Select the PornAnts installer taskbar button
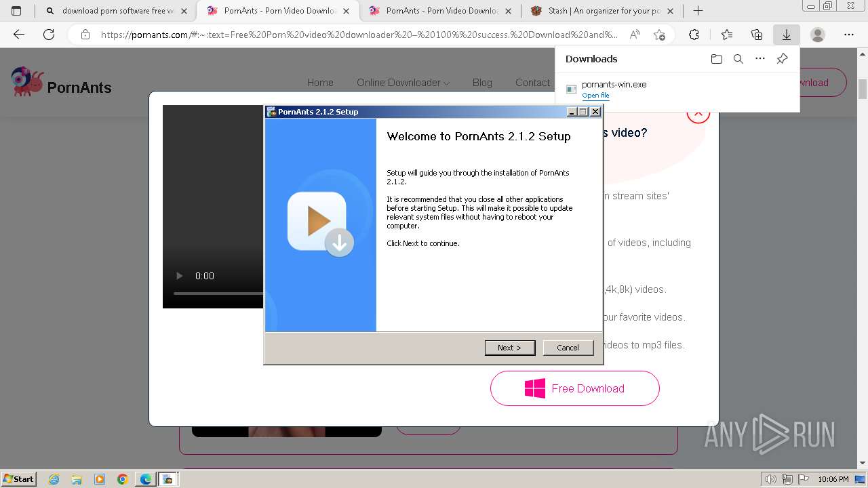Screen dimensions: 868x488 (167, 479)
